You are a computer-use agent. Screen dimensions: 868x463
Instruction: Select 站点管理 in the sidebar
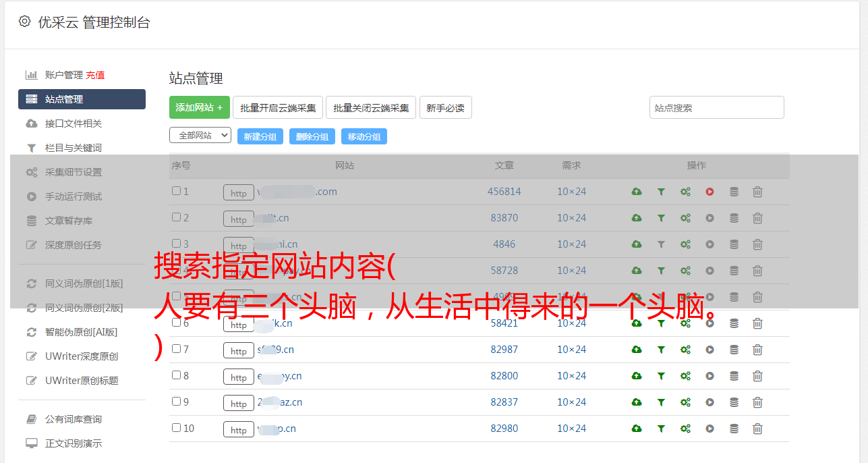click(x=82, y=99)
